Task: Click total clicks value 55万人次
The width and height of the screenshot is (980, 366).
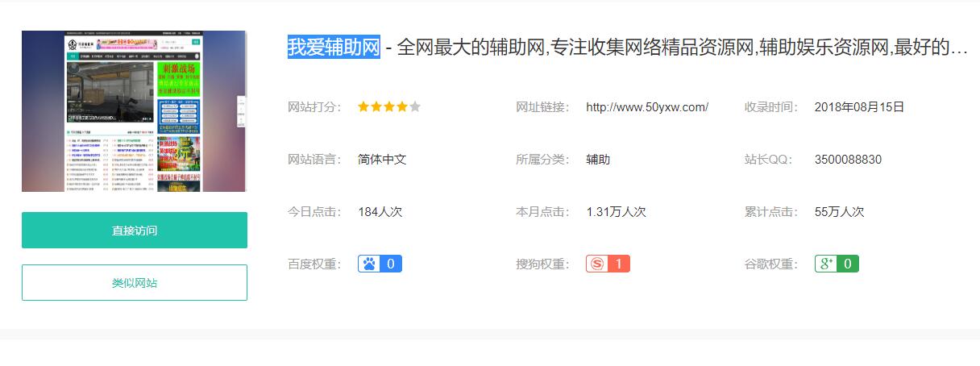Action: [x=839, y=212]
